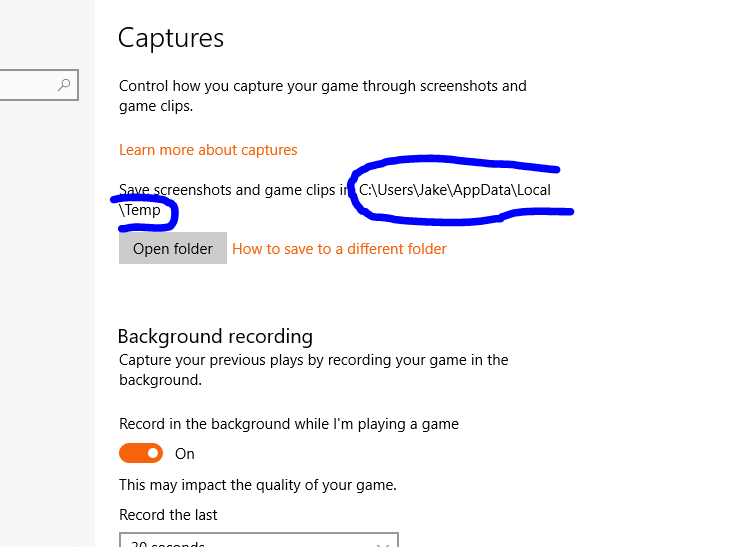Screen dimensions: 742x547
Task: Click the 'Save screenshots and game clips in' label
Action: (230, 189)
